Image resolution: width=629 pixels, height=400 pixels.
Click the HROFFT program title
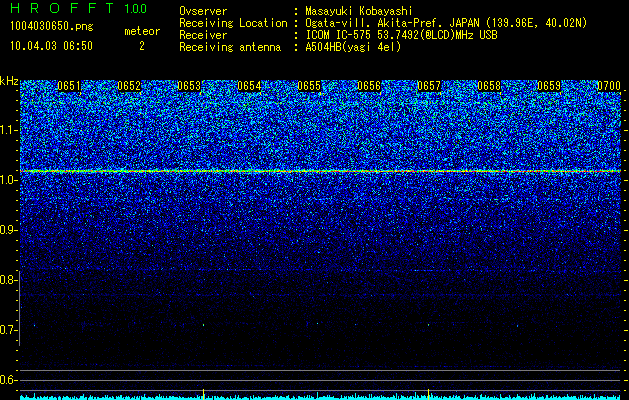coord(63,8)
